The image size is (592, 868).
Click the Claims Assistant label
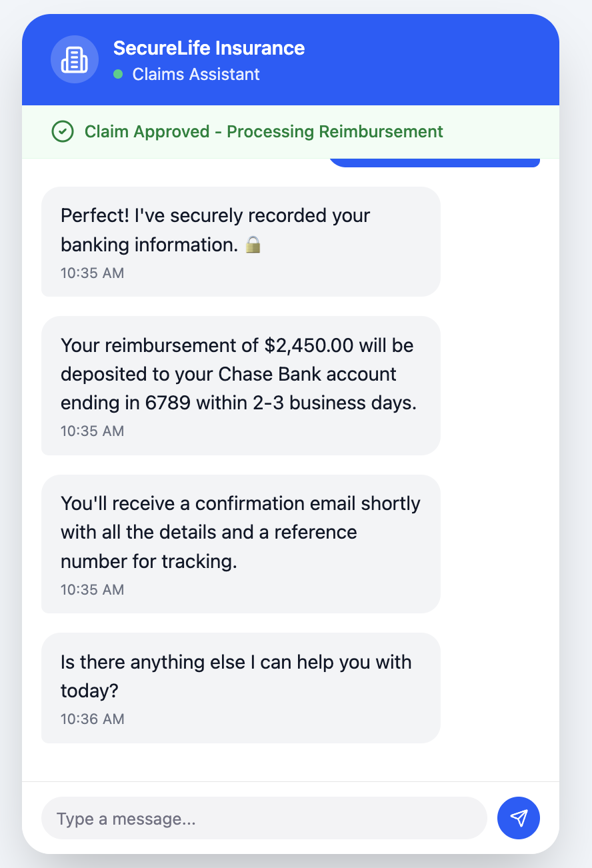coord(194,75)
